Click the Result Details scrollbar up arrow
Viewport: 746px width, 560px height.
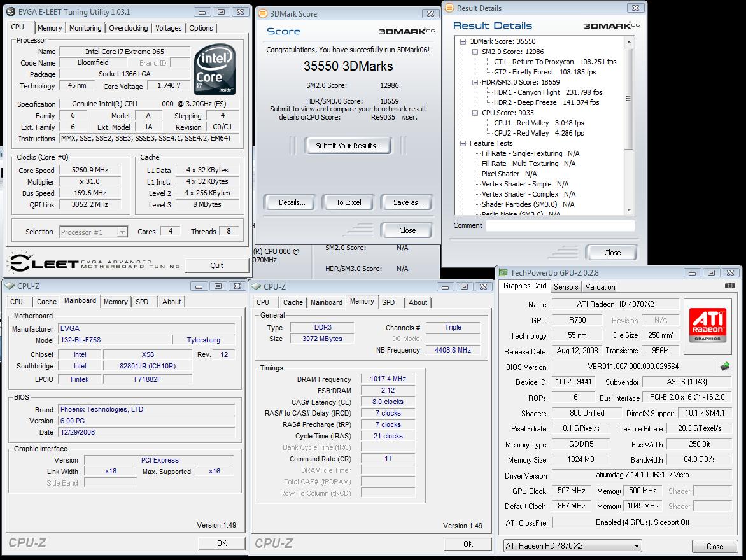pos(629,42)
